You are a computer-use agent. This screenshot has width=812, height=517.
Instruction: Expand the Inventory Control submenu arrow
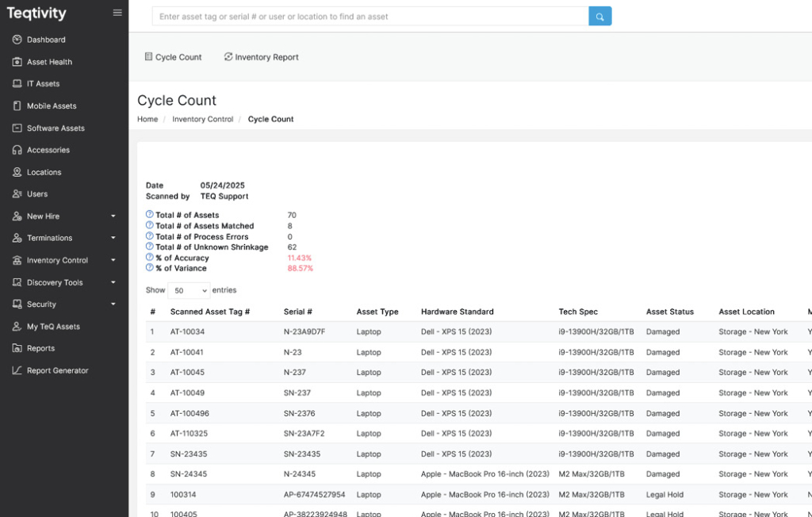coord(113,260)
